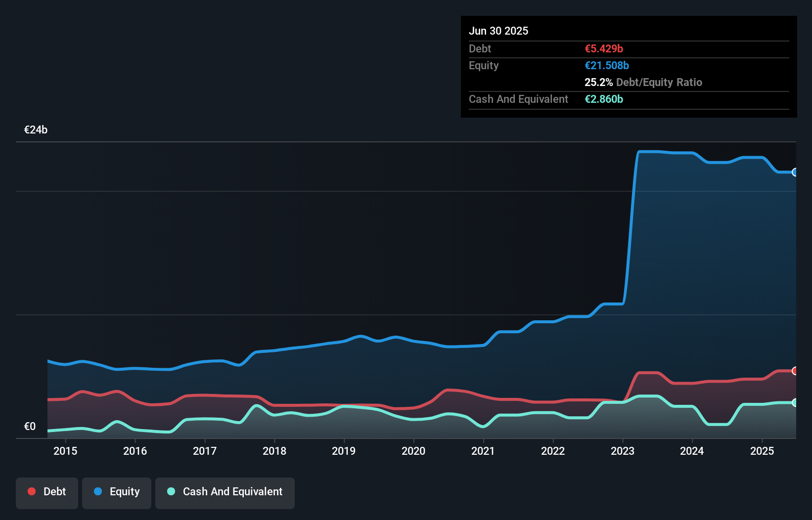Select the 2023 year axis label

623,451
